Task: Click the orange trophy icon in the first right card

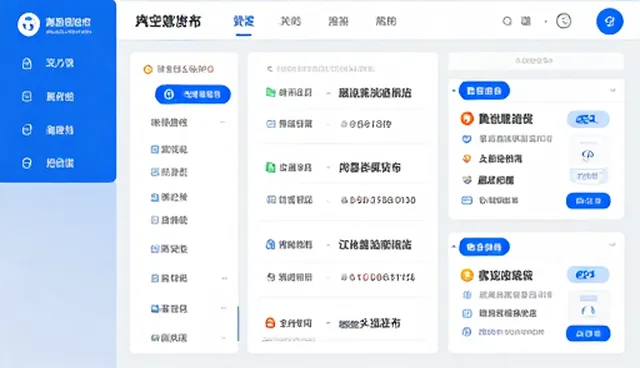Action: coord(467,158)
